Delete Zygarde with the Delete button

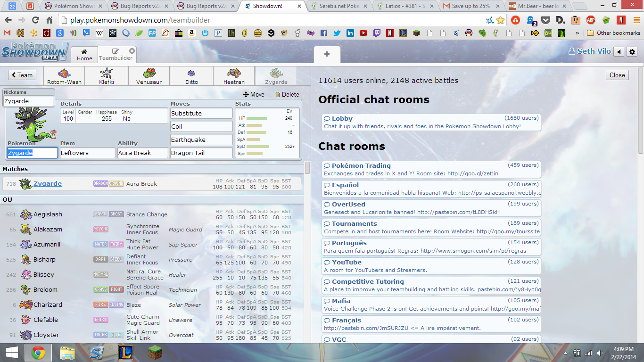(287, 94)
